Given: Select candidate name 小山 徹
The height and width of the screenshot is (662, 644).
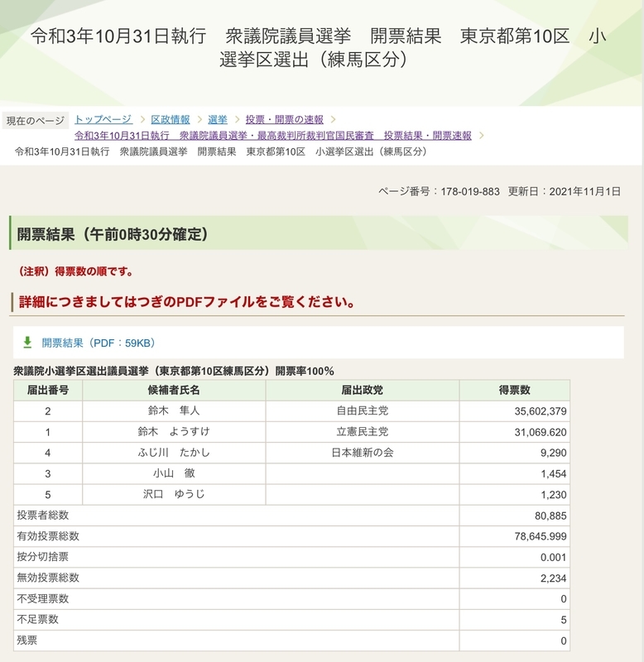Looking at the screenshot, I should pyautogui.click(x=174, y=473).
